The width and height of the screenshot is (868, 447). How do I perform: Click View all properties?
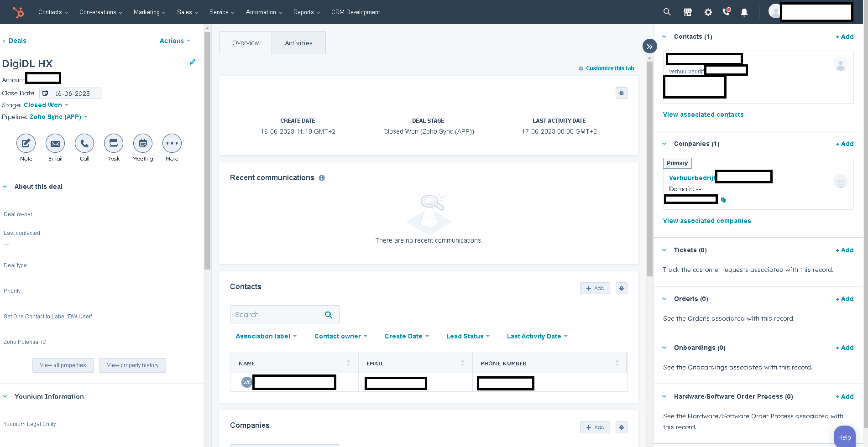[x=63, y=365]
